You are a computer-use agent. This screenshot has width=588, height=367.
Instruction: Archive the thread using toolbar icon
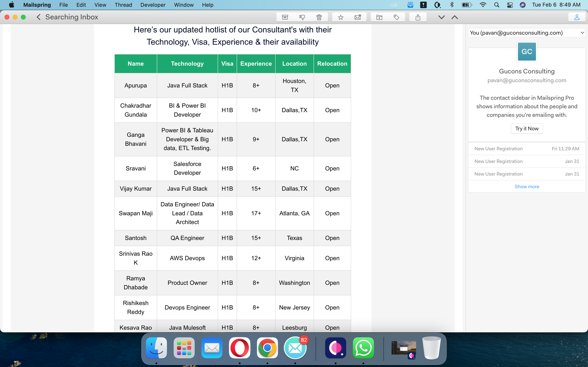click(x=285, y=17)
